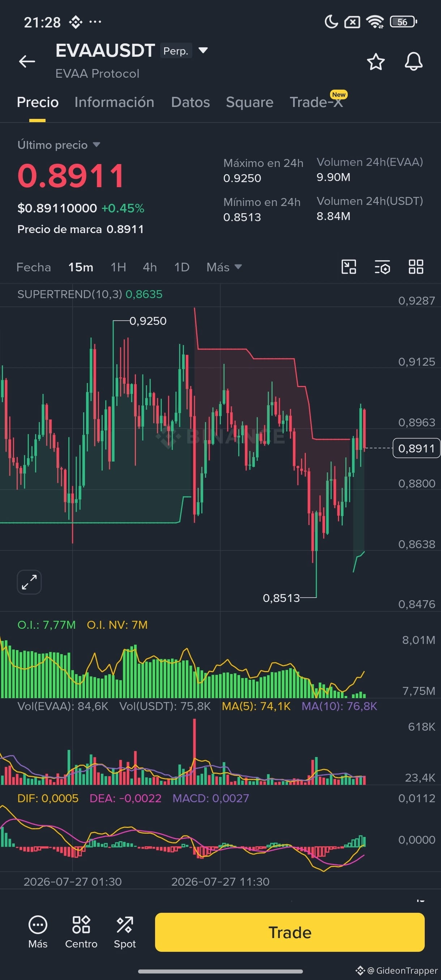Image resolution: width=441 pixels, height=980 pixels.
Task: Open the Más menu icon
Action: 38,932
